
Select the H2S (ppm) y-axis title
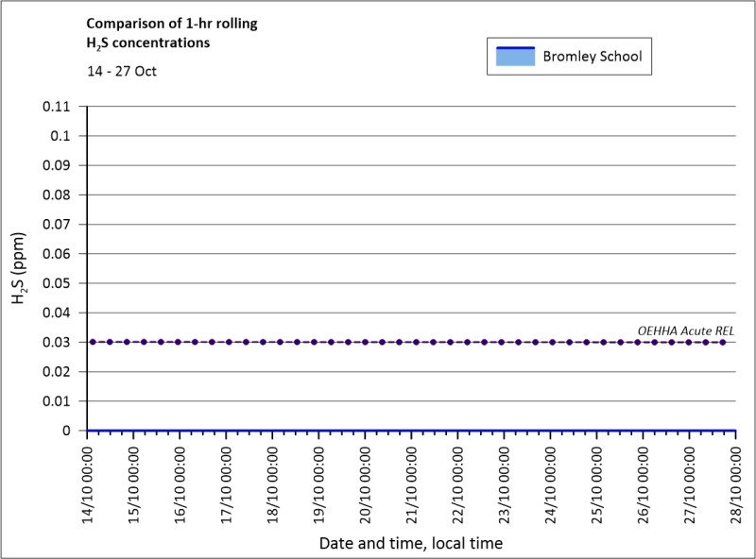point(20,269)
